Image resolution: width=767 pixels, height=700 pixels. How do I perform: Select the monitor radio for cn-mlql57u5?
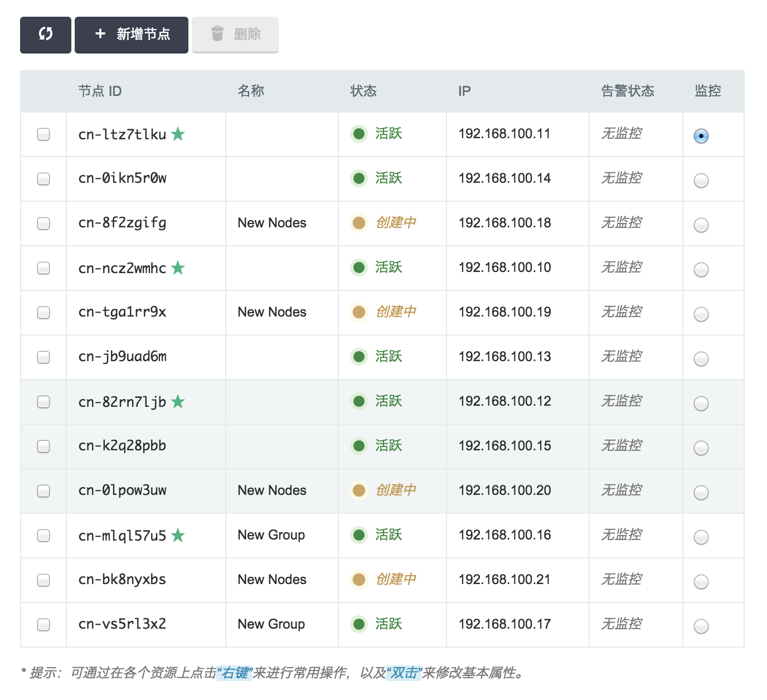click(x=701, y=537)
